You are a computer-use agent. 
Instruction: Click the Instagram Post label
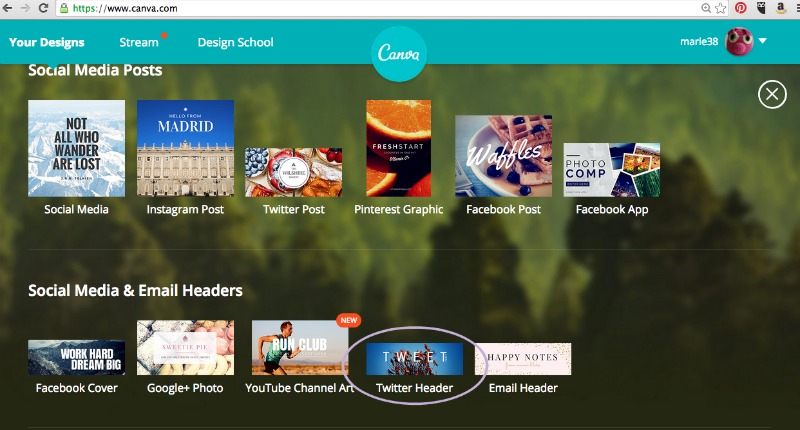coord(185,210)
